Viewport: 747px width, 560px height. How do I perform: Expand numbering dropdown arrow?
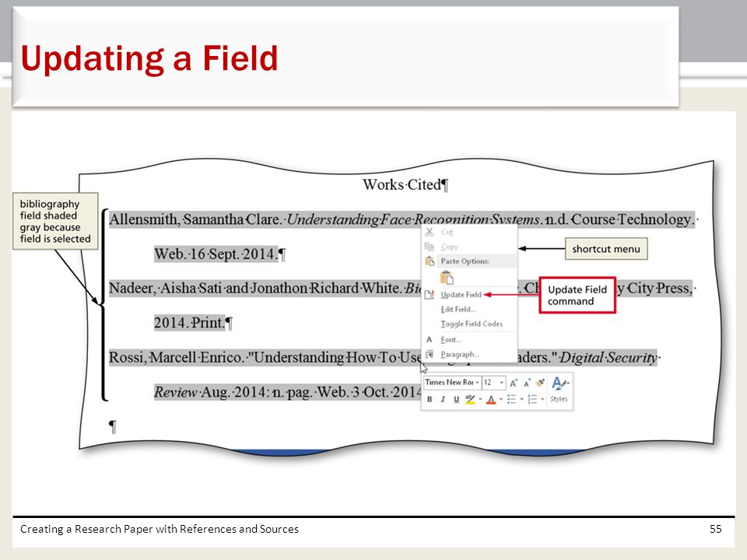click(x=542, y=400)
